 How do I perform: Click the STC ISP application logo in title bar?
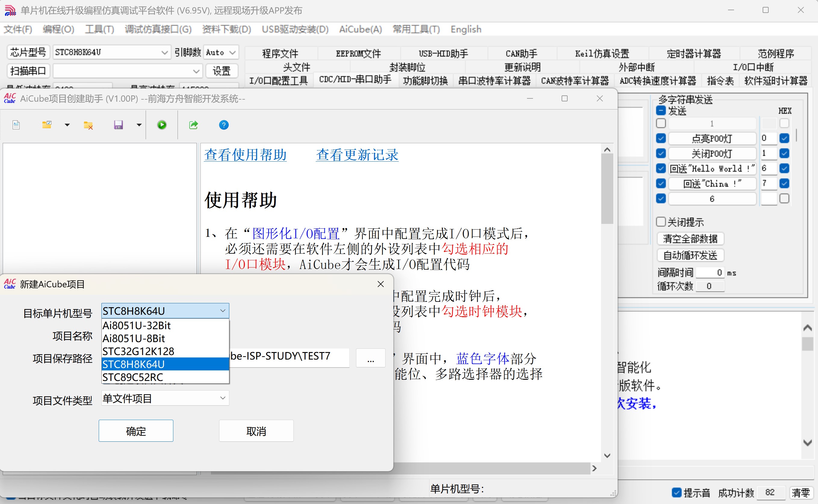(10, 10)
